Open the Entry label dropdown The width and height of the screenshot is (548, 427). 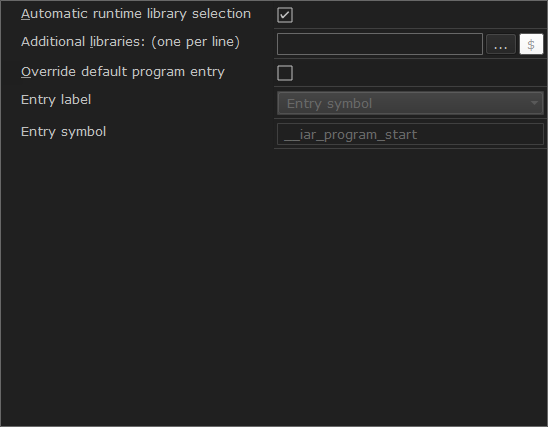pyautogui.click(x=410, y=103)
